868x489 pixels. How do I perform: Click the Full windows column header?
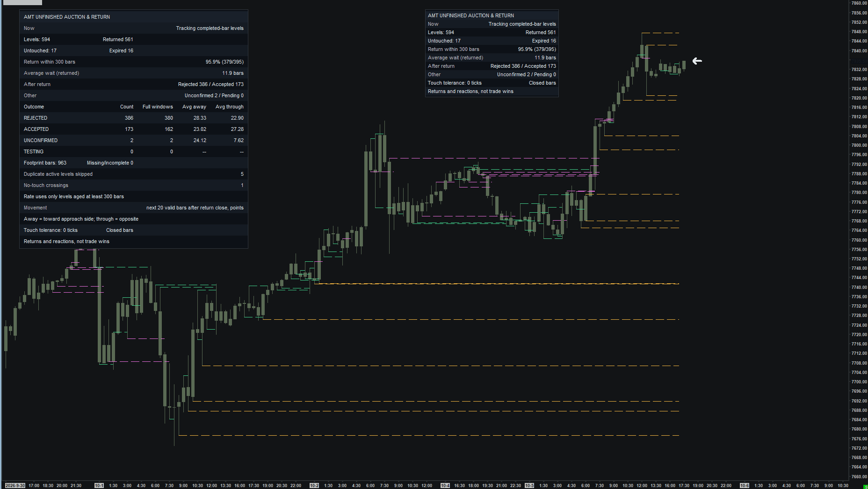(x=158, y=107)
